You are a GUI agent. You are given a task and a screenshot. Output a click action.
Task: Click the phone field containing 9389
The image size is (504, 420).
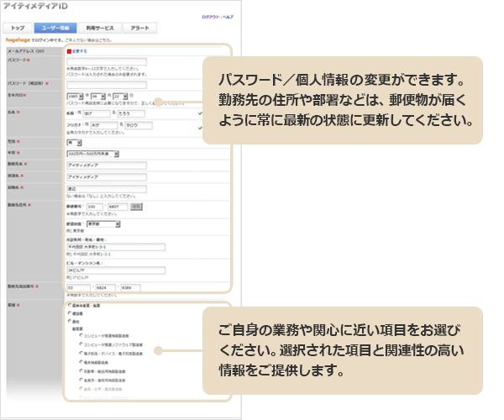click(x=130, y=287)
